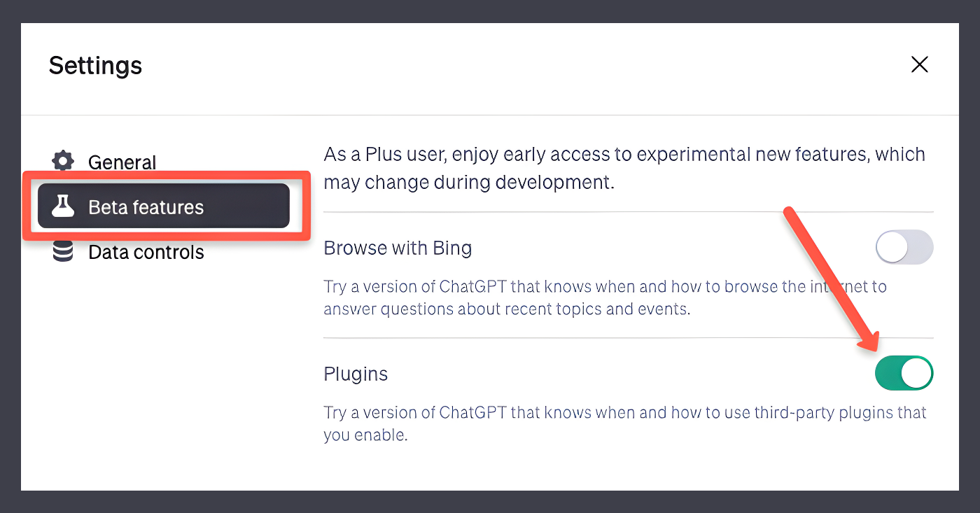Click the knob of the Bing switch
980x513 pixels.
[x=892, y=248]
